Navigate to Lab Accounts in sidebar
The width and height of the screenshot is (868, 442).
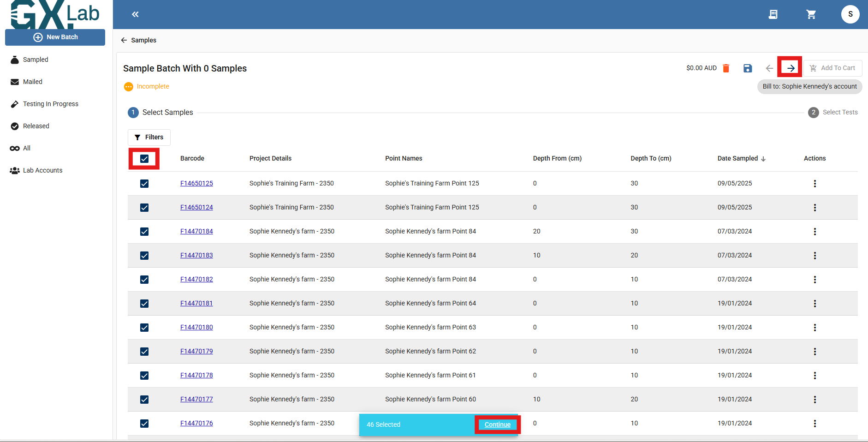(42, 170)
